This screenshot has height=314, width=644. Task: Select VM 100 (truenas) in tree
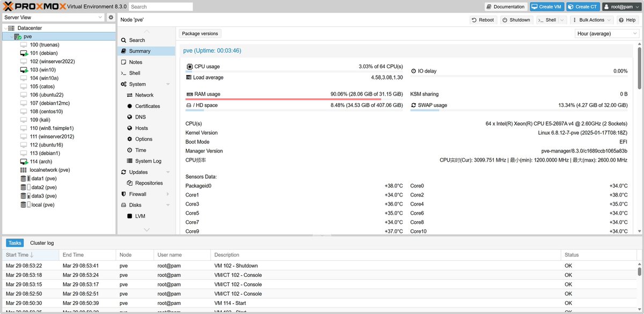(x=44, y=45)
